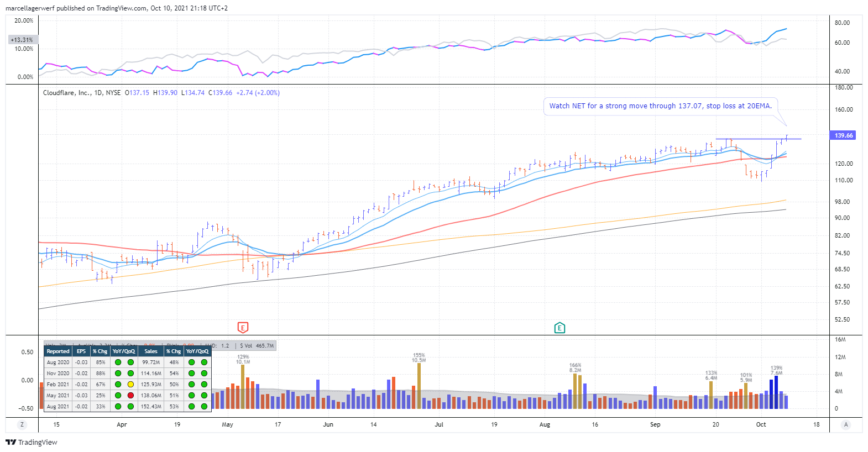The image size is (868, 452).
Task: Click the Jul label on the time axis
Action: coord(439,424)
